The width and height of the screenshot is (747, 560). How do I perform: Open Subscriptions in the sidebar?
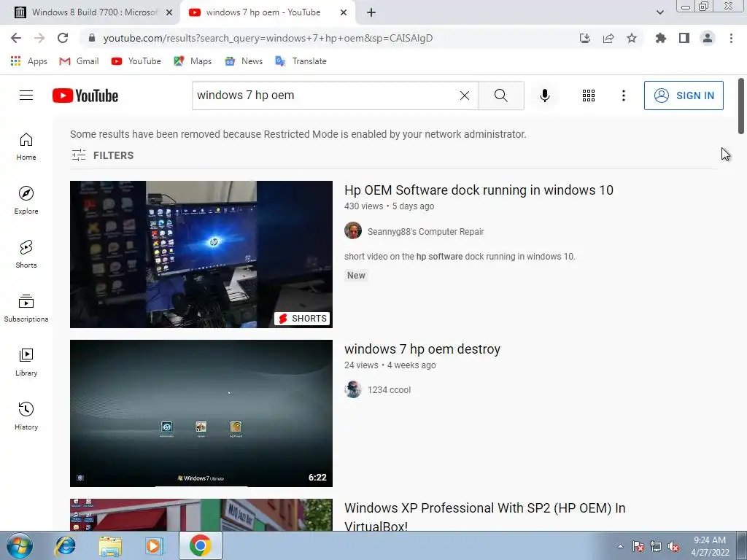pyautogui.click(x=26, y=308)
